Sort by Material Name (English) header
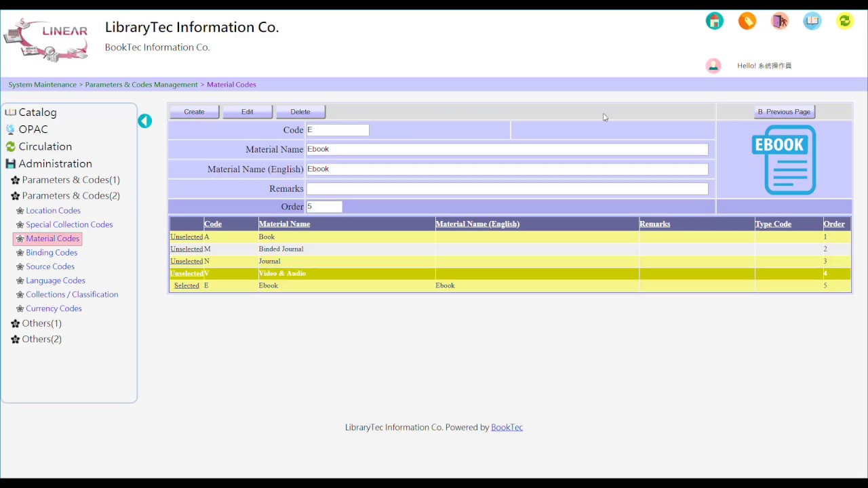 click(x=477, y=224)
